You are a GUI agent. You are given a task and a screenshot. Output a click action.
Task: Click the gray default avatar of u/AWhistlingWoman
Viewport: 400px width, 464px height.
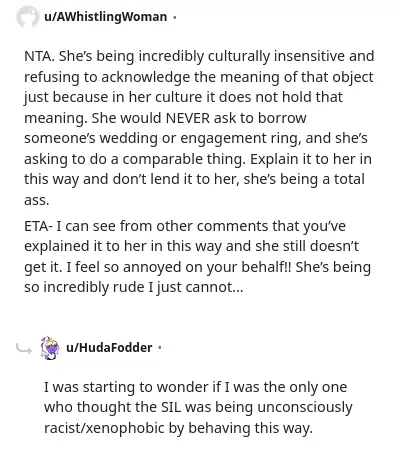27,16
